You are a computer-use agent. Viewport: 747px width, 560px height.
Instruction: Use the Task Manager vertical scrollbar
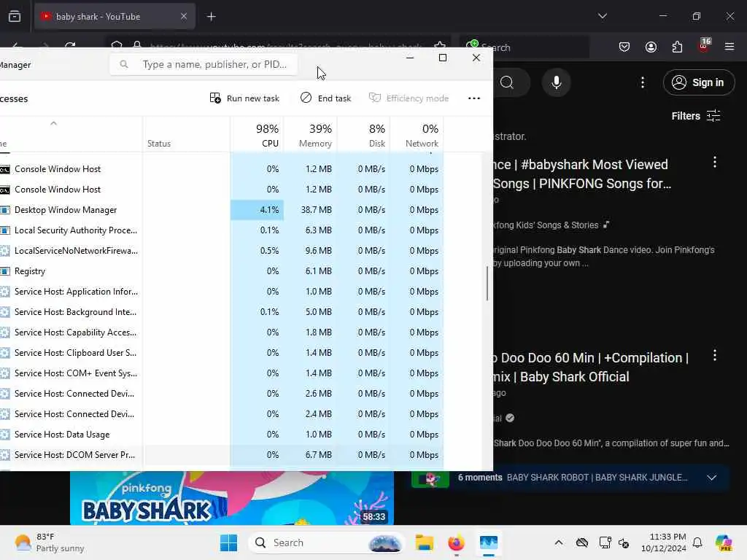tap(487, 284)
